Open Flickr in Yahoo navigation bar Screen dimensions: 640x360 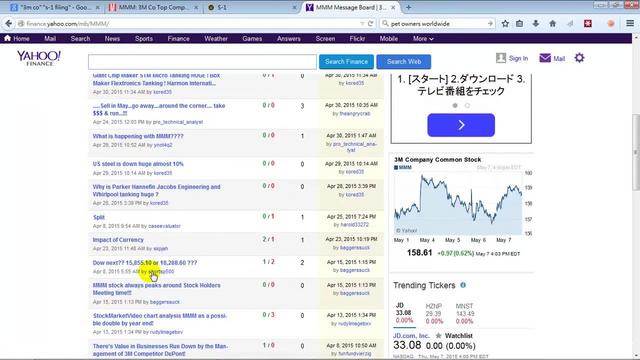(x=357, y=38)
